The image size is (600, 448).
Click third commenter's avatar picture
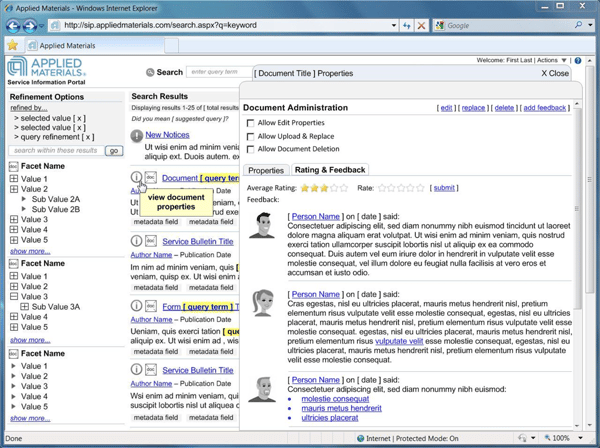point(262,389)
